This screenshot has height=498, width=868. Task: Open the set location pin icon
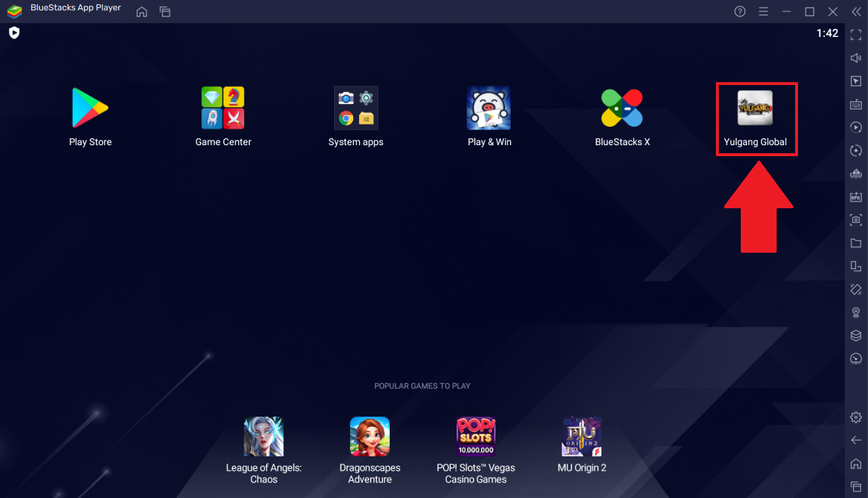(x=856, y=312)
